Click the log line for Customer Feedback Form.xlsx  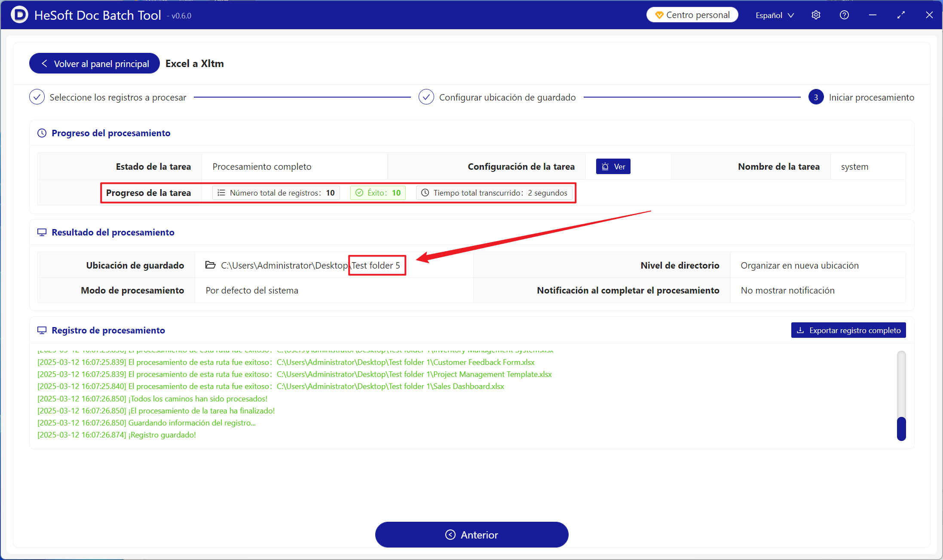(286, 362)
